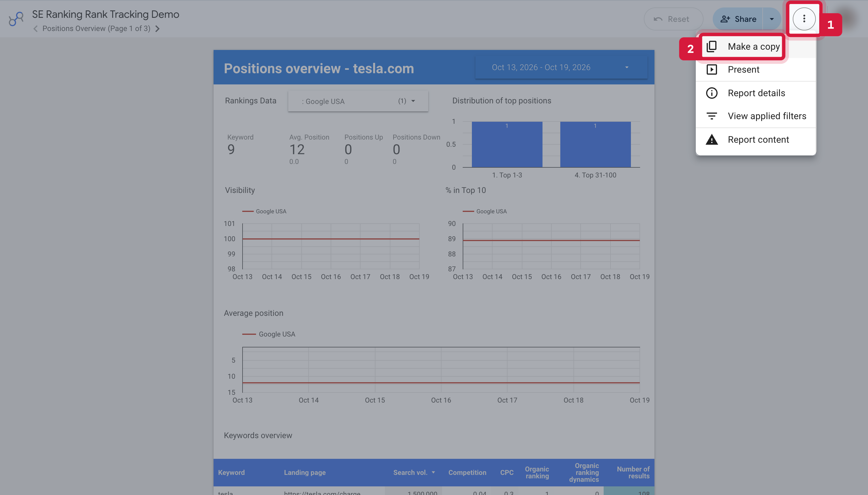Click the % in Top 10 chart title
Screen dimensions: 868x495
pyautogui.click(x=465, y=190)
